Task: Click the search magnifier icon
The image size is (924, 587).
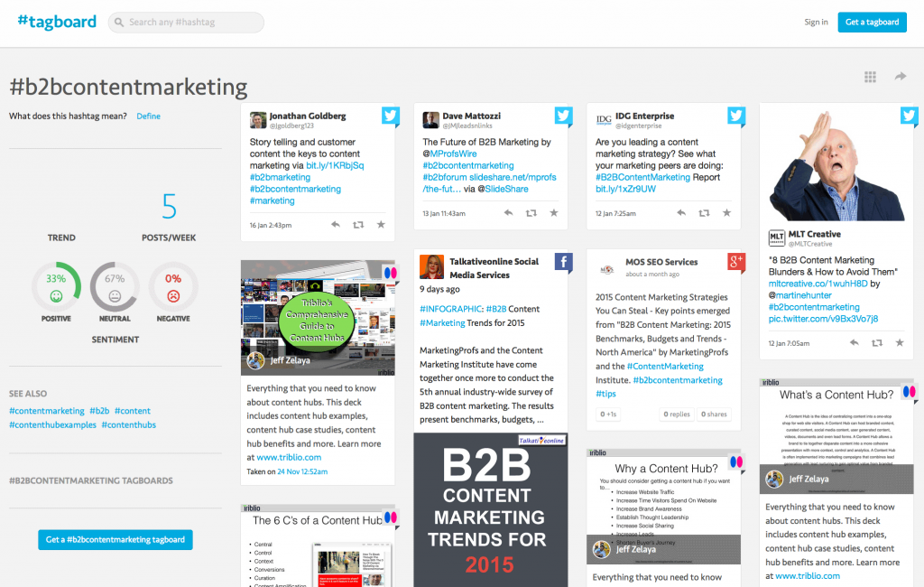Action: [x=119, y=23]
